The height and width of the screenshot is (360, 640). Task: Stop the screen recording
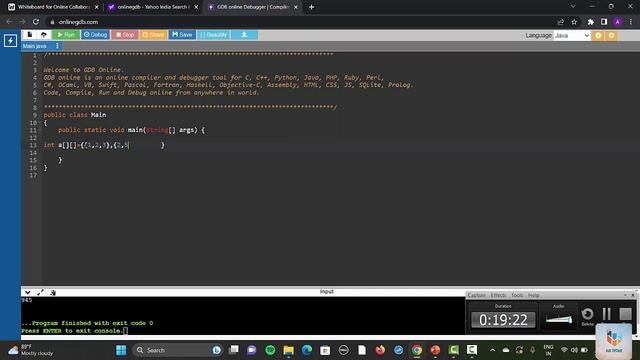[x=625, y=314]
